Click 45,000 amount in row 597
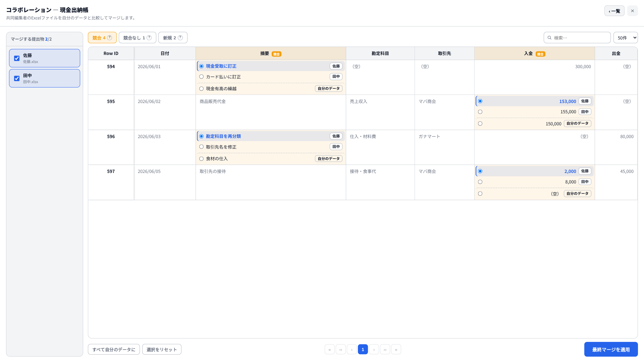This screenshot has height=362, width=644. [627, 171]
